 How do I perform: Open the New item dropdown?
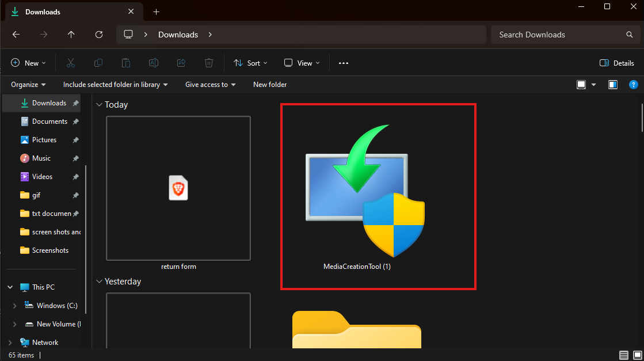tap(28, 63)
